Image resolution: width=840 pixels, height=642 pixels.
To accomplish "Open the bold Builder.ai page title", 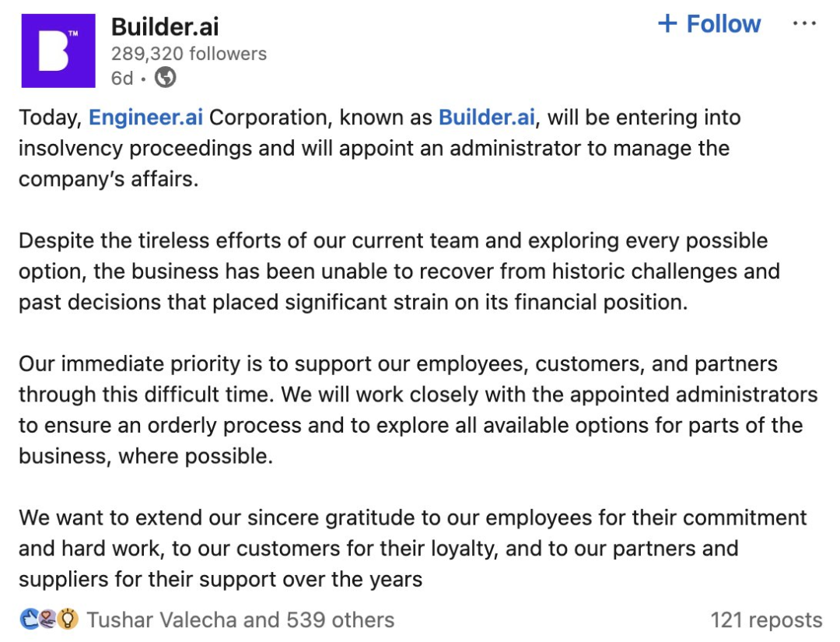I will (x=165, y=26).
